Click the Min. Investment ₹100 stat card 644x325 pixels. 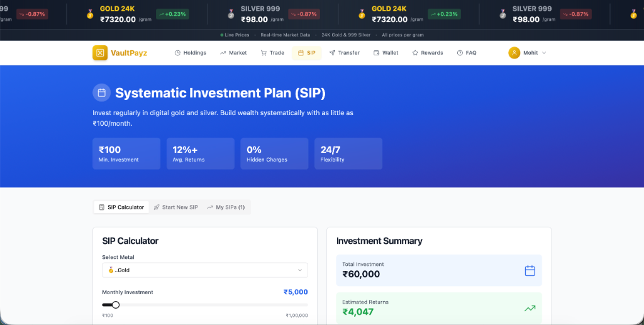click(x=126, y=154)
